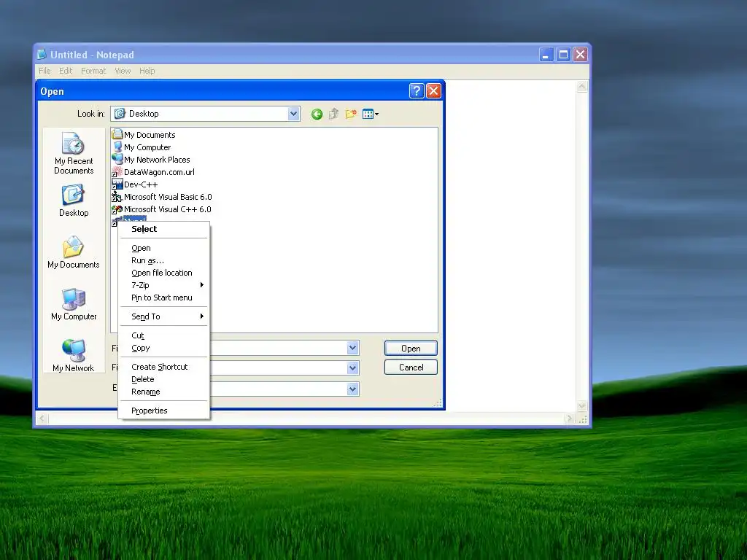This screenshot has width=747, height=560.
Task: Create a new folder icon
Action: click(351, 114)
